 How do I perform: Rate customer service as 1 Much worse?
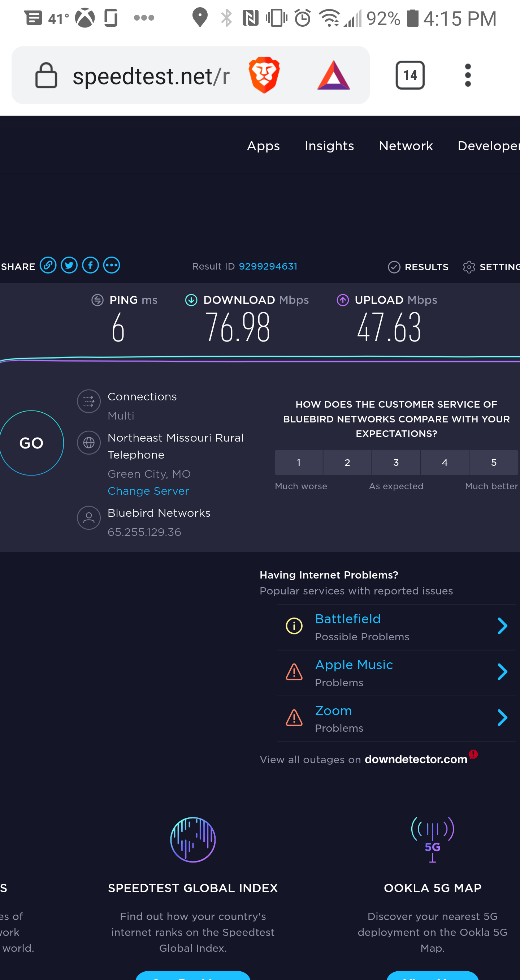[299, 462]
